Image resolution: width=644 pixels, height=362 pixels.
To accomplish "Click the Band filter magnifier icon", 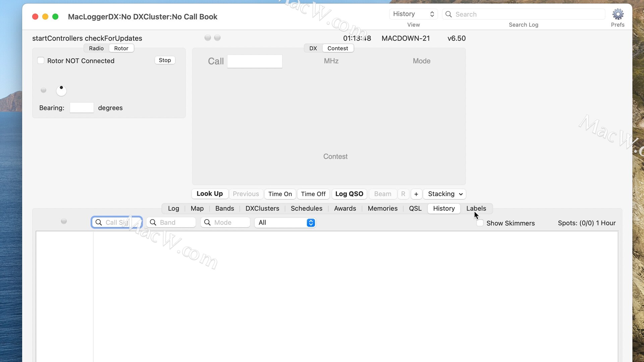I will (153, 223).
